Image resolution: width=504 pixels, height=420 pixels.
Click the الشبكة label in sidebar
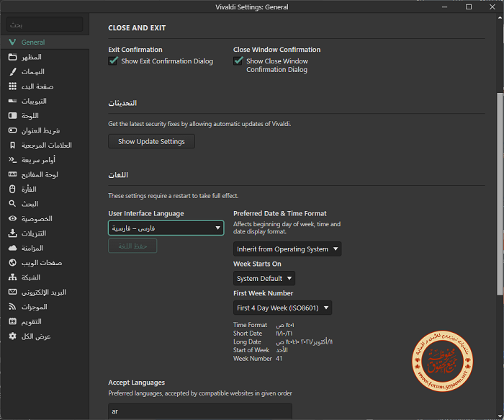(x=31, y=277)
